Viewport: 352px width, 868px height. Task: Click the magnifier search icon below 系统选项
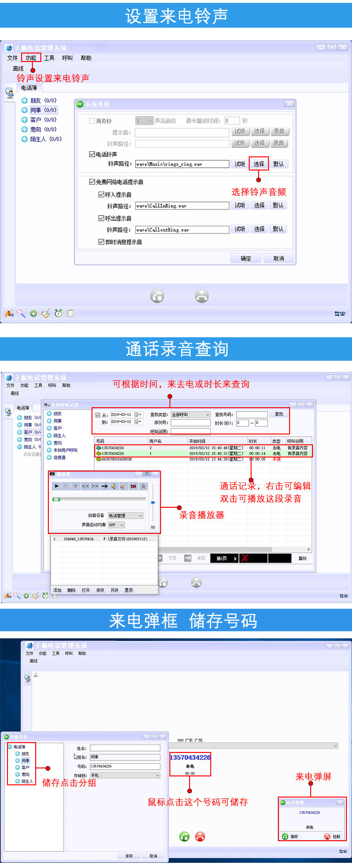pos(21,313)
